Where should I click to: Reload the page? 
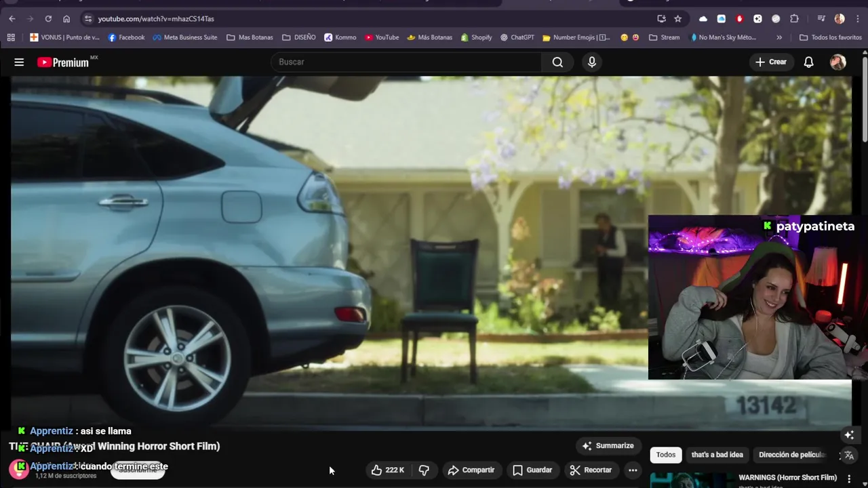tap(48, 19)
